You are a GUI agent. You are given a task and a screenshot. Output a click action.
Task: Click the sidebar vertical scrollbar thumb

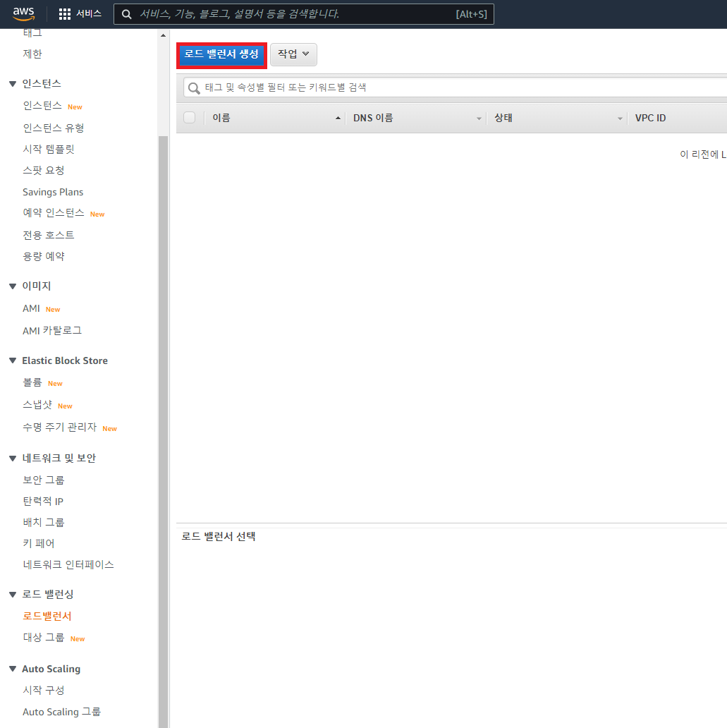coord(163,432)
